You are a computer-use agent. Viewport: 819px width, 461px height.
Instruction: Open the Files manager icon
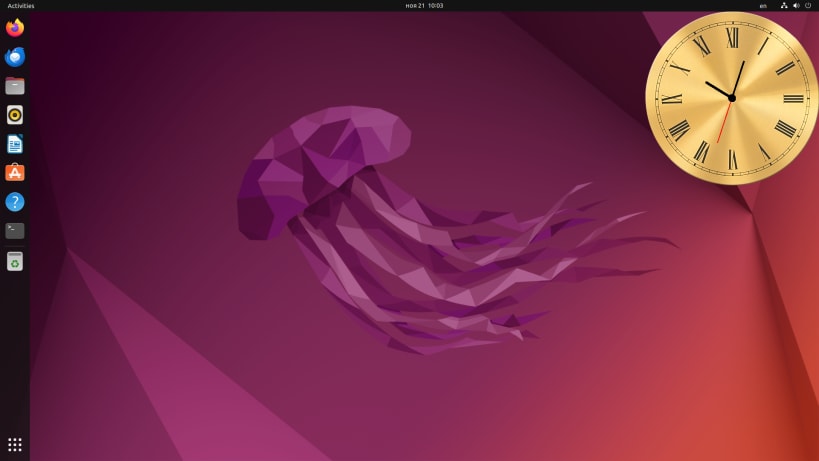[x=15, y=86]
